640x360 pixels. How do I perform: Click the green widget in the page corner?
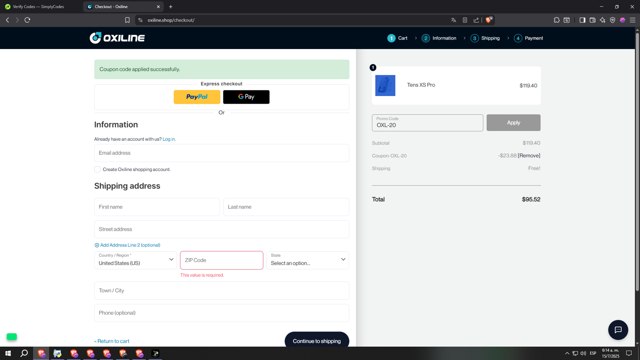[x=12, y=337]
